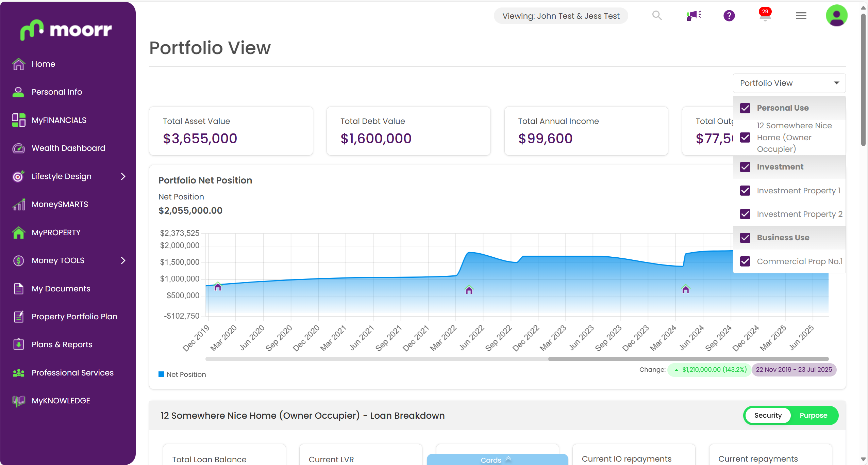
Task: Uncheck the Personal Use checkbox
Action: 745,108
